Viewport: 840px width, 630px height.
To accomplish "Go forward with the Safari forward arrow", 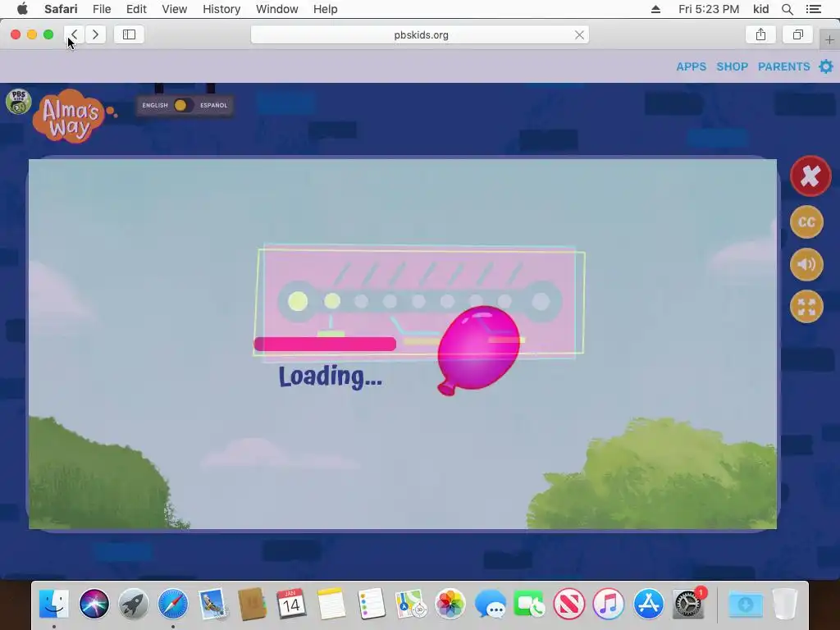I will (95, 34).
